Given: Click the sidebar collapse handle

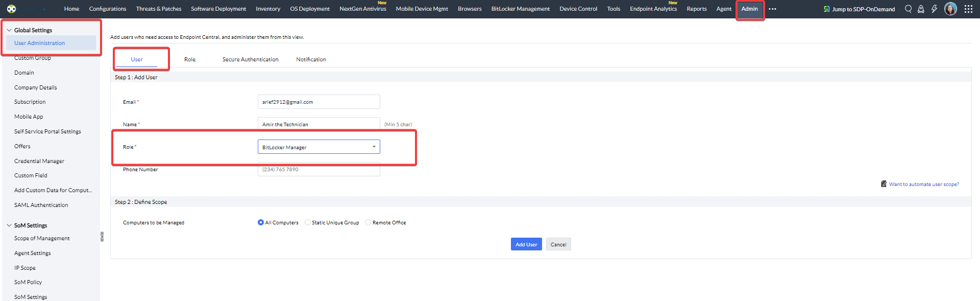Looking at the screenshot, I should click(102, 237).
